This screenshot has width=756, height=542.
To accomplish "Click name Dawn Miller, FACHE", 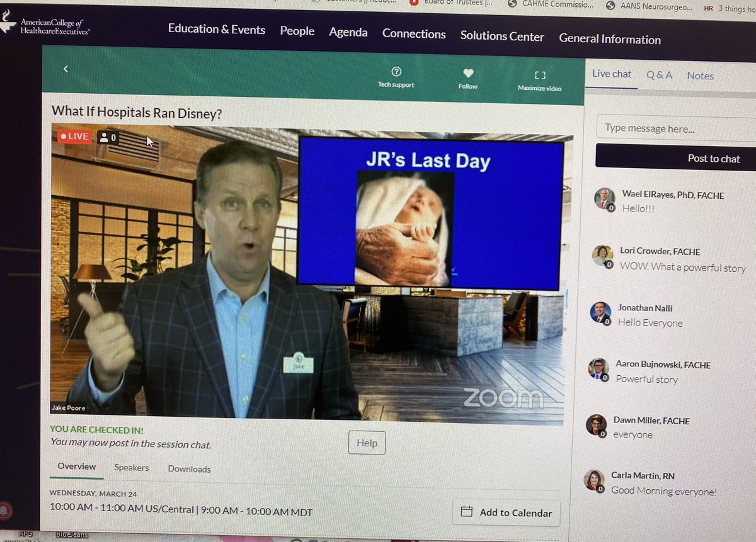I will coord(651,420).
